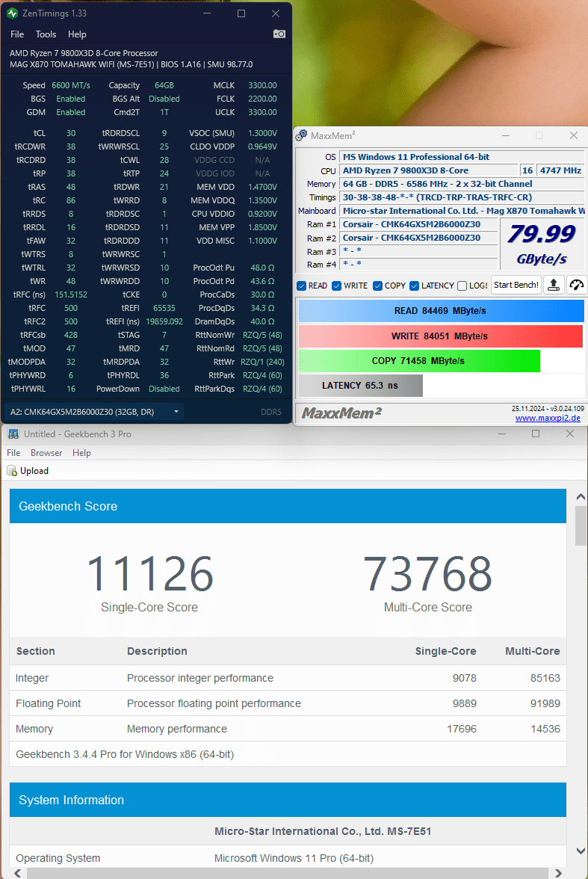Viewport: 588px width, 879px height.
Task: Click the MaxxMem upload result icon
Action: [553, 285]
